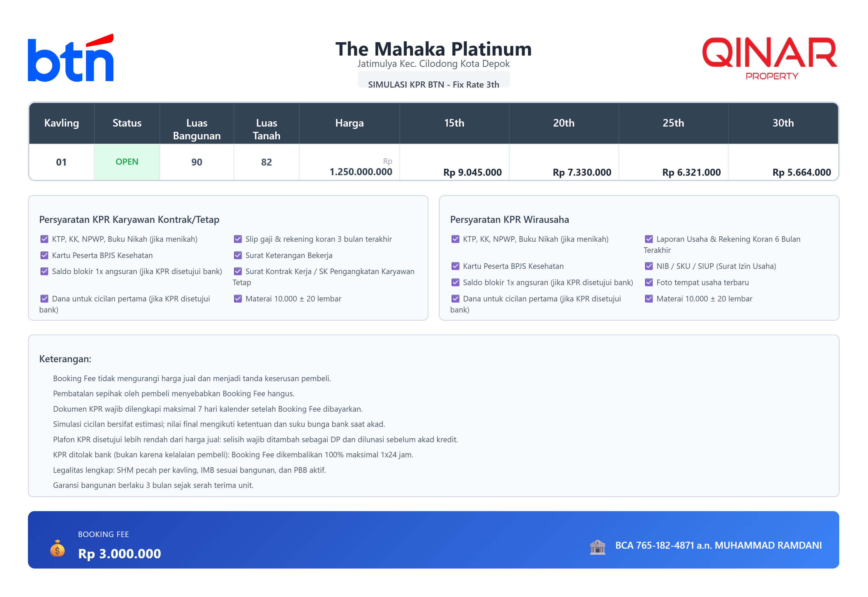
Task: Toggle the Foto tempat usaha terbaru checkbox
Action: pos(648,282)
